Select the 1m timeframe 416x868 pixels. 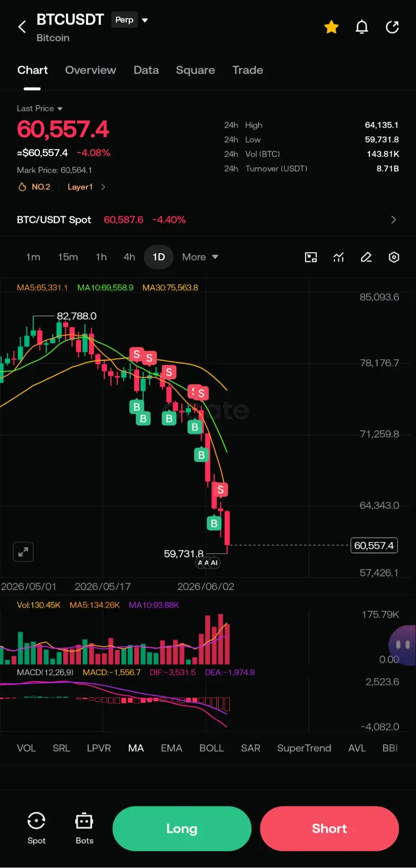pyautogui.click(x=33, y=257)
